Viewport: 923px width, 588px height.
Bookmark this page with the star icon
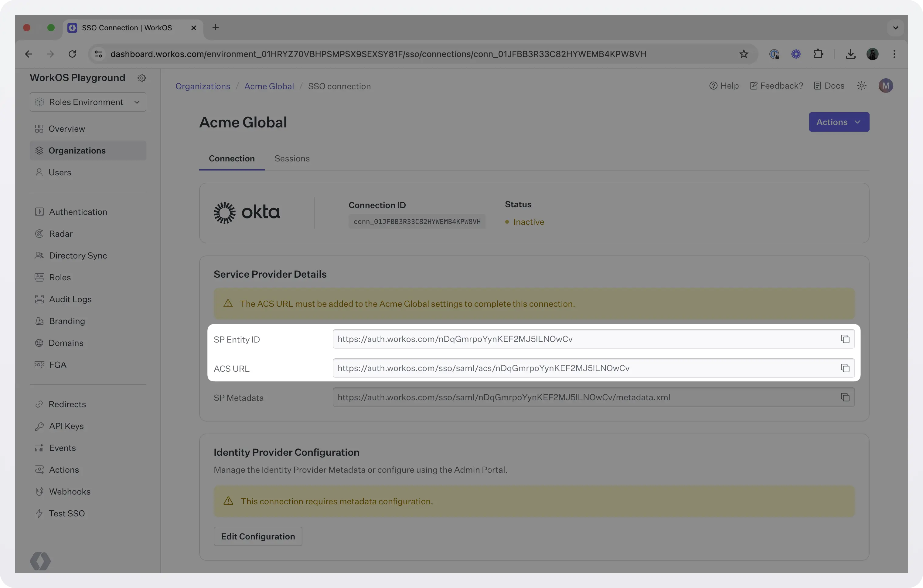point(744,54)
